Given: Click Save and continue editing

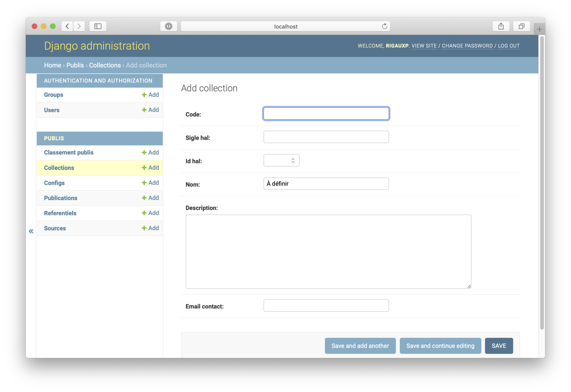Looking at the screenshot, I should pos(440,346).
